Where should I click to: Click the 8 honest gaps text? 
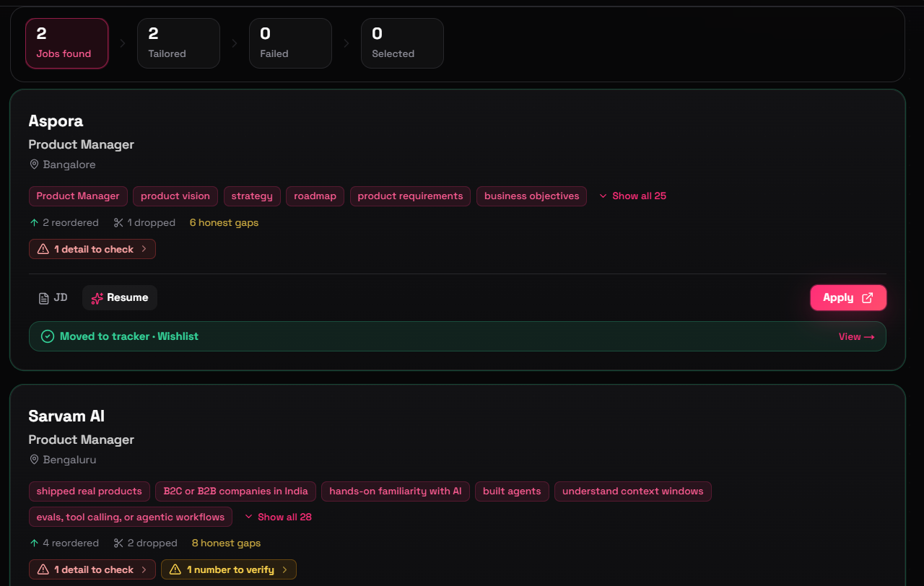click(x=226, y=543)
